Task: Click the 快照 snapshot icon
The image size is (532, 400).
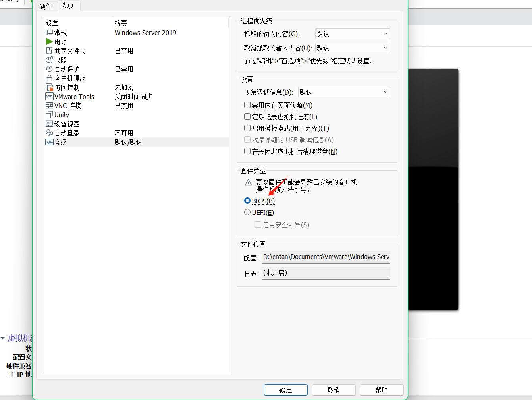Action: (49, 60)
